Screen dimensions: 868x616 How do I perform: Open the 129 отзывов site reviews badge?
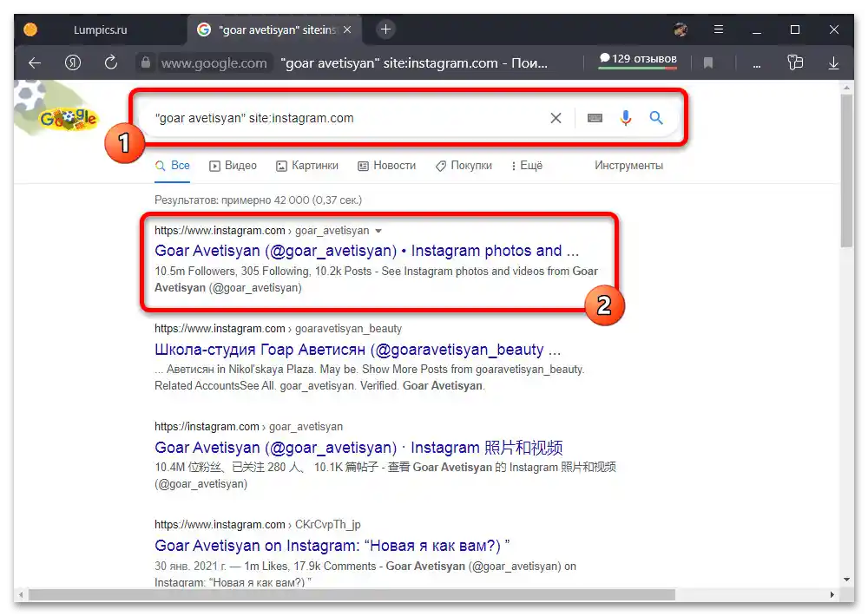pyautogui.click(x=638, y=59)
